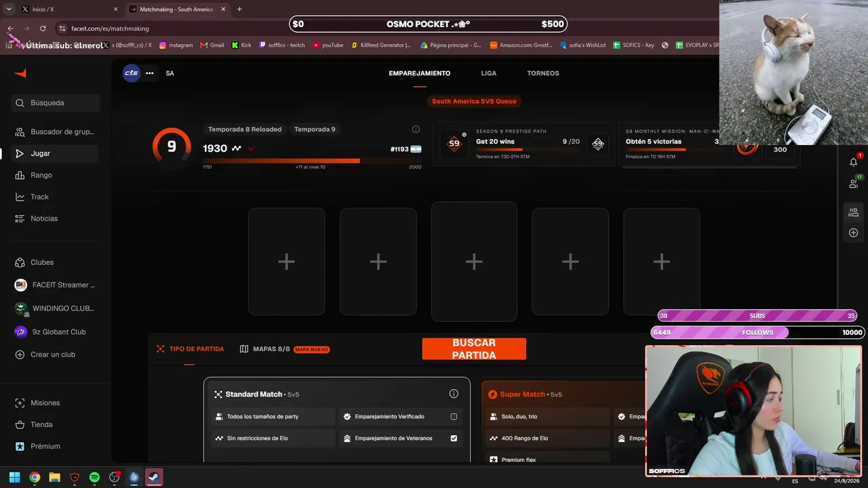Enable Emparejamiento Verificado checkbox

[454, 417]
